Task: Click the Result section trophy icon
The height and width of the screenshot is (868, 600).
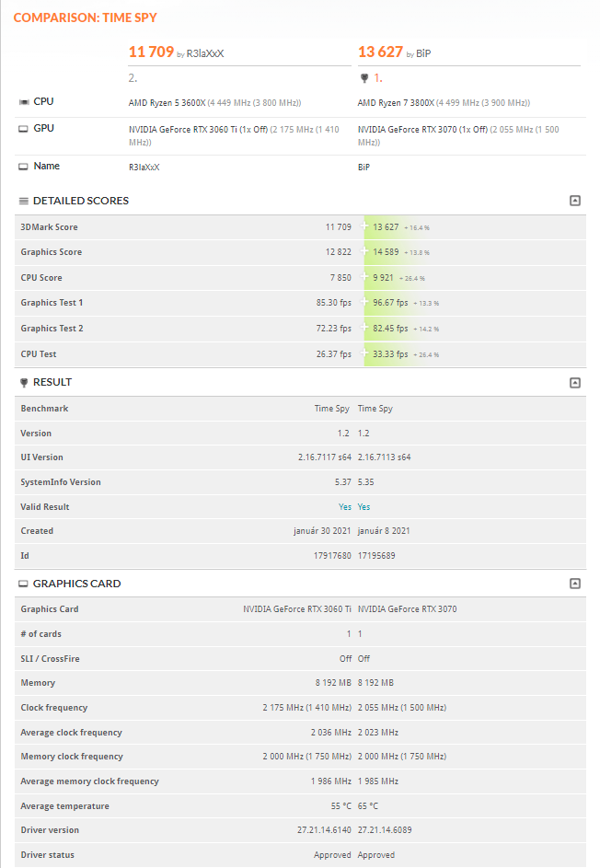Action: (x=23, y=382)
